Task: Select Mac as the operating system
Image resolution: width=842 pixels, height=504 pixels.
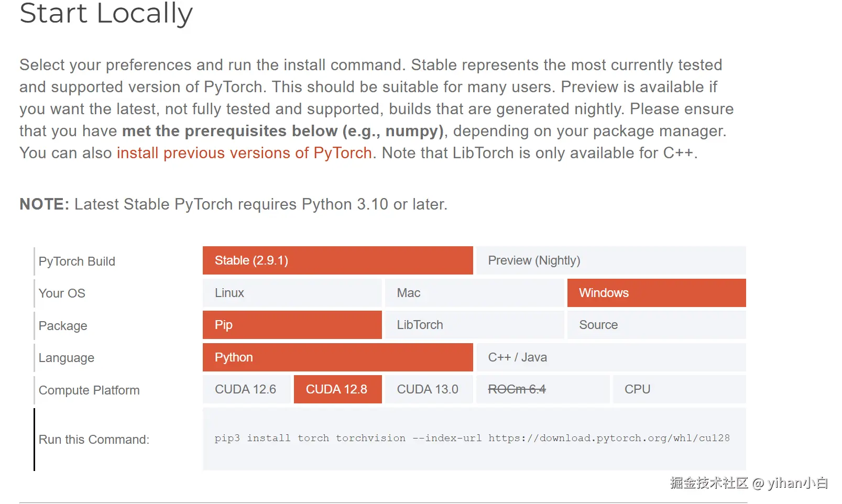Action: point(474,293)
